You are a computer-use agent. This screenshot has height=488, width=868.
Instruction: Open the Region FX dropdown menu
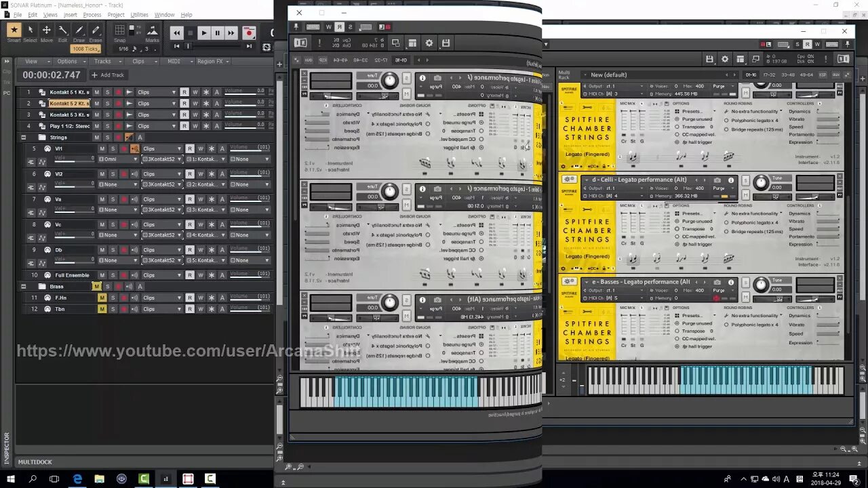213,61
